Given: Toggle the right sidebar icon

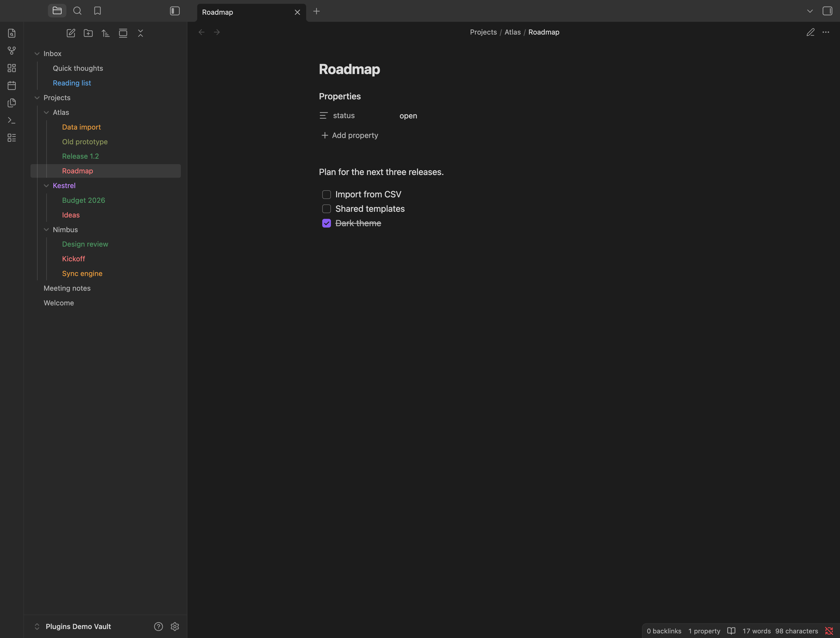Looking at the screenshot, I should (827, 11).
